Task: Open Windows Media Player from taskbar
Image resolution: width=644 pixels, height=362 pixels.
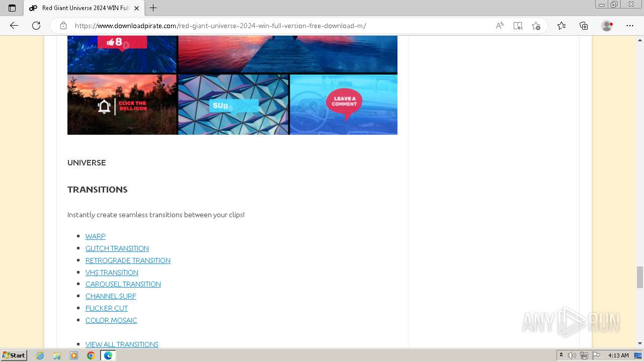Action: pos(74,355)
